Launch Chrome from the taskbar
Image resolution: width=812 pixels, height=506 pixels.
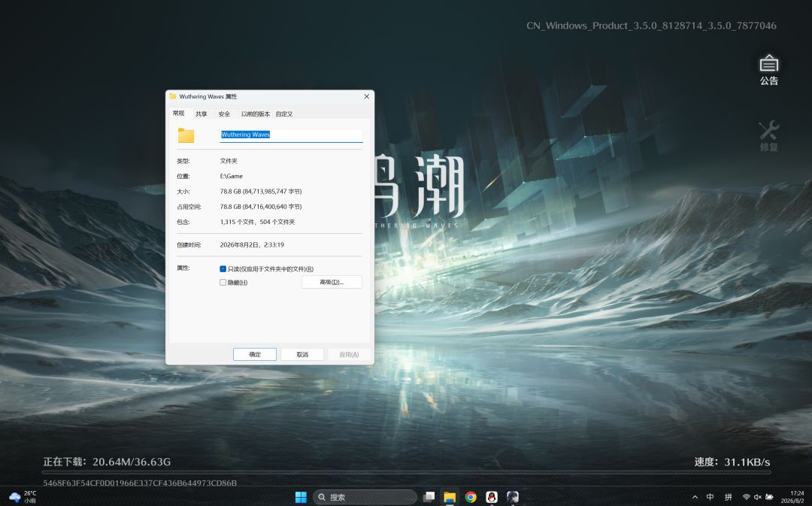[x=471, y=497]
